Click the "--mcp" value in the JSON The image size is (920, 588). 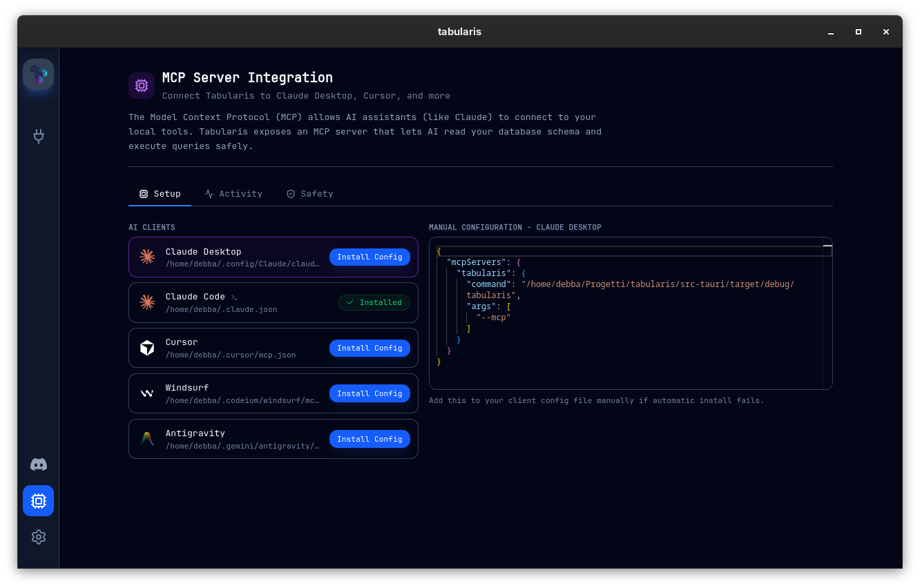tap(493, 317)
